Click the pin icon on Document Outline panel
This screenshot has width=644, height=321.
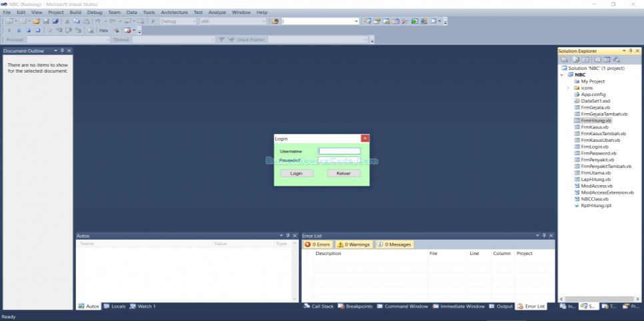pos(62,51)
